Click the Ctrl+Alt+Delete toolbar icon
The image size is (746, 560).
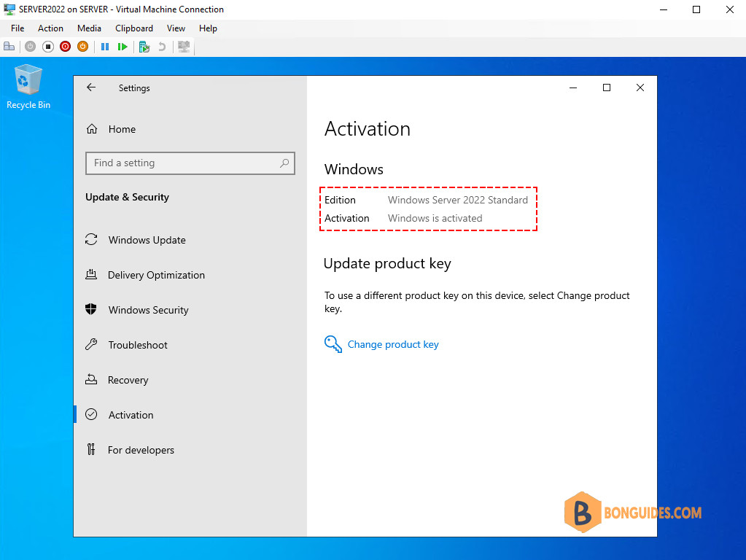coord(9,47)
